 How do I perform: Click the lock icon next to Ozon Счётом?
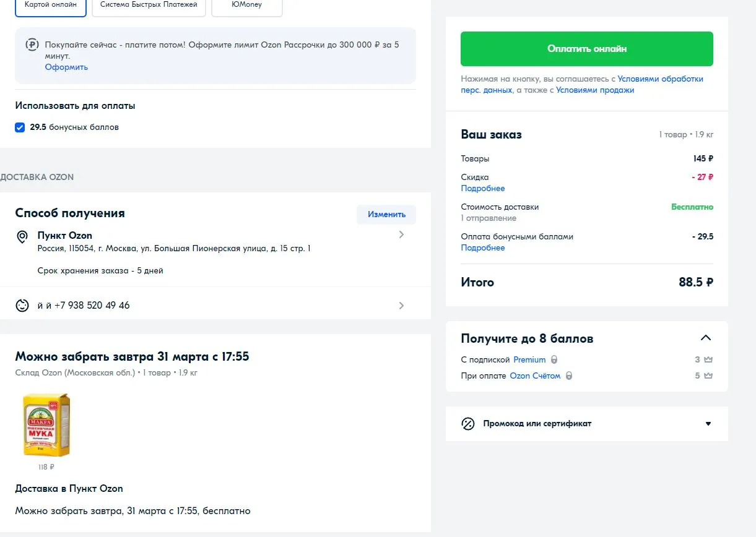pyautogui.click(x=568, y=376)
